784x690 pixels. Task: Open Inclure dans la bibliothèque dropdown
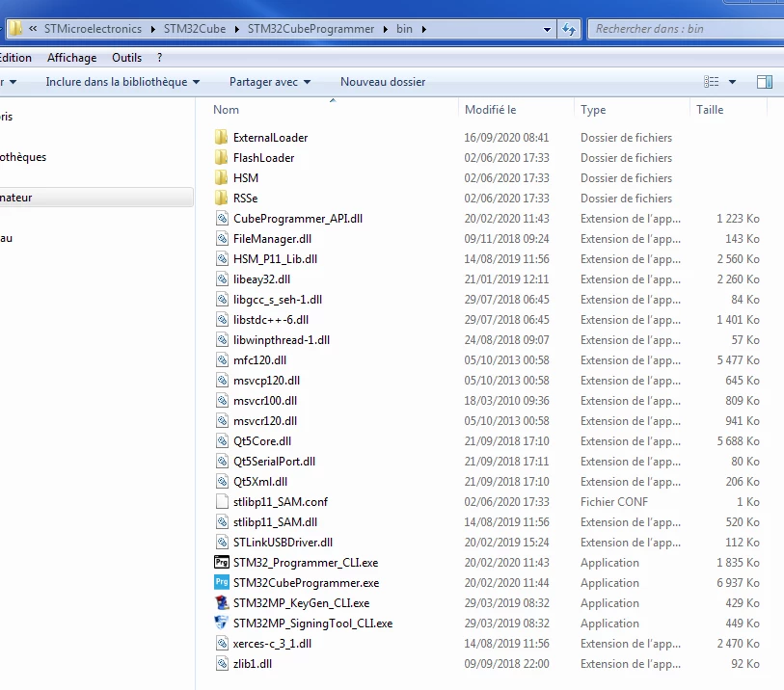click(122, 82)
